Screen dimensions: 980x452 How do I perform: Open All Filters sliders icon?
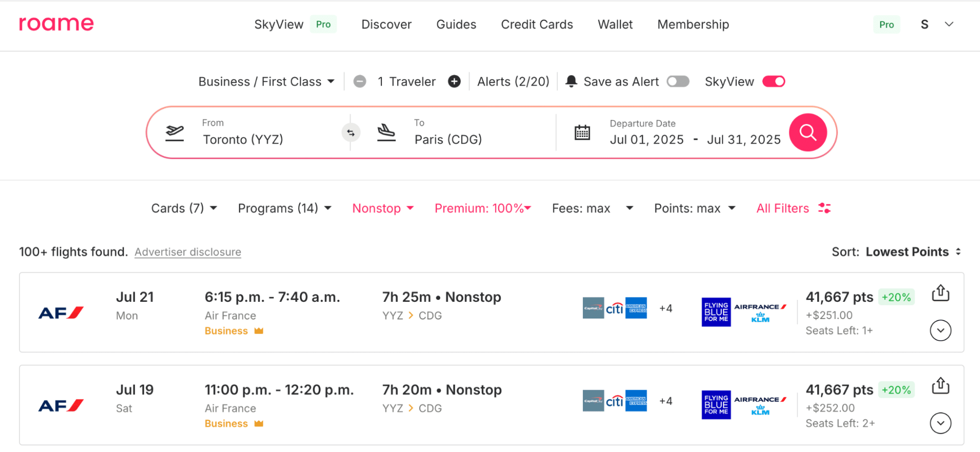824,208
